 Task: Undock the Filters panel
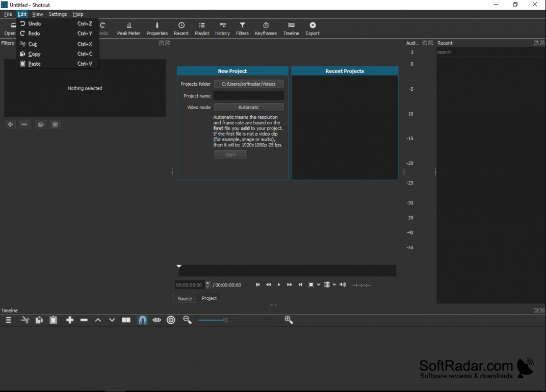(161, 43)
